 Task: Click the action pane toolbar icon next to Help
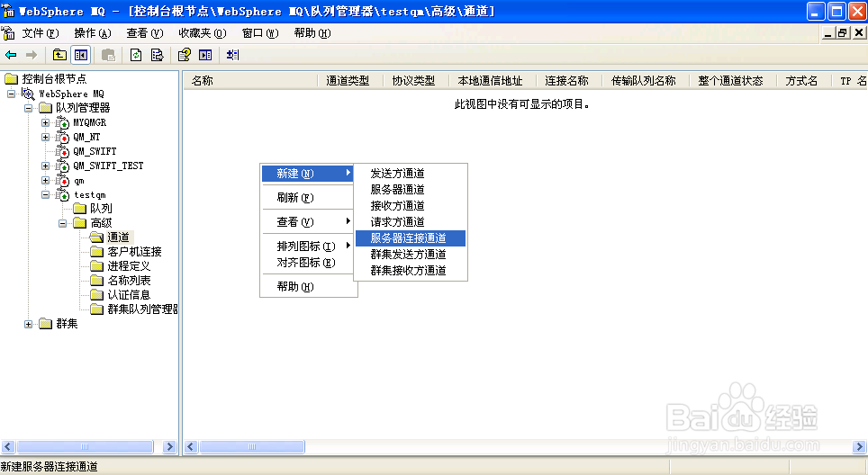(x=205, y=55)
